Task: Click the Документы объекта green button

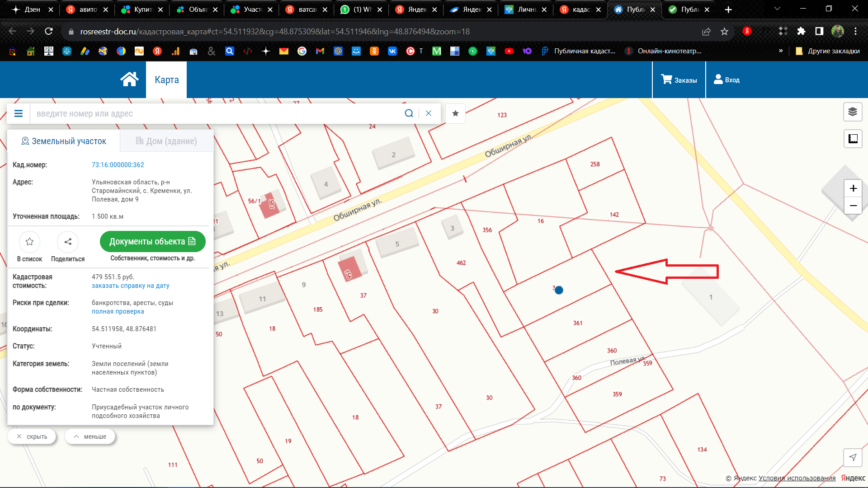Action: [152, 241]
